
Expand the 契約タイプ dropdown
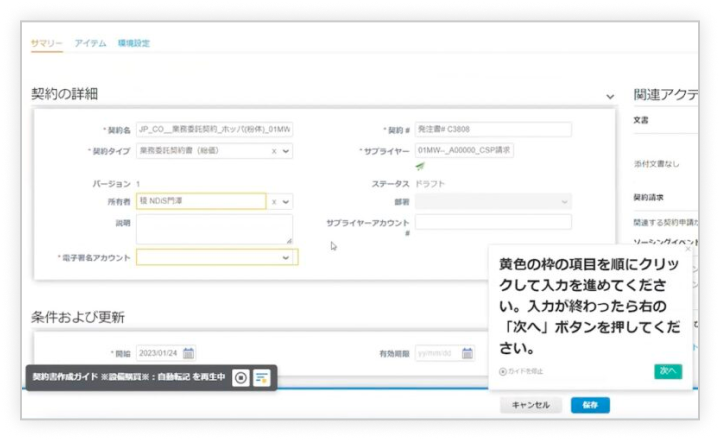click(287, 151)
